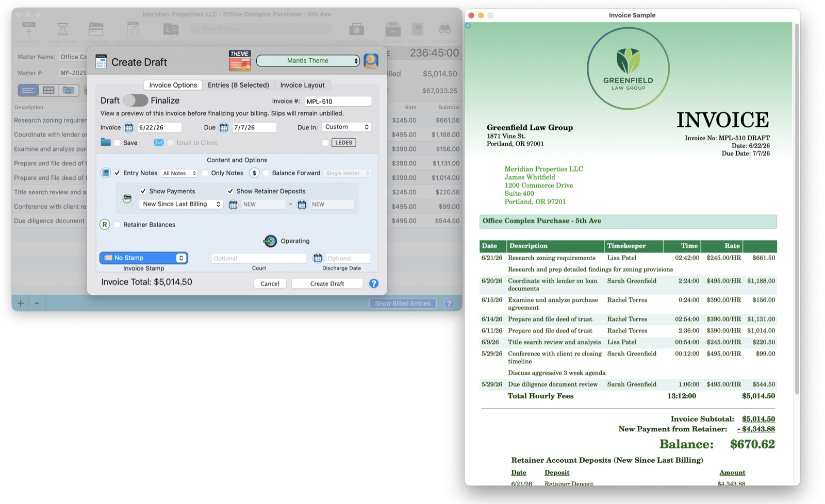Uncheck Show Retainer Deposits checkbox
Viewport: 825px width, 504px height.
[x=230, y=191]
